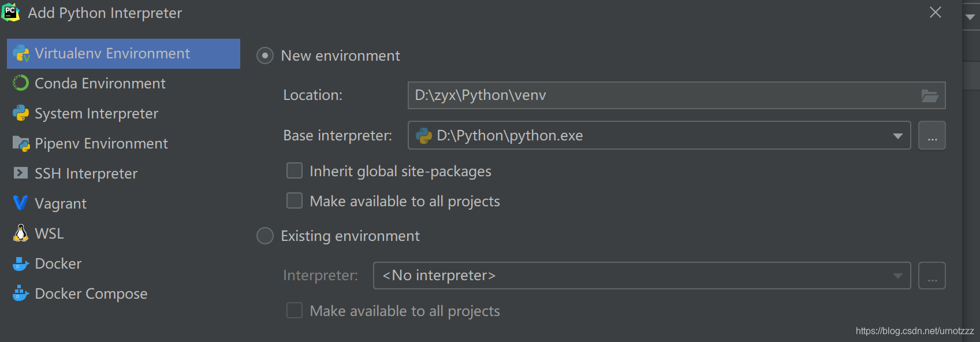Select the Existing environment radio button
Image resolution: width=980 pixels, height=342 pixels.
(x=265, y=236)
